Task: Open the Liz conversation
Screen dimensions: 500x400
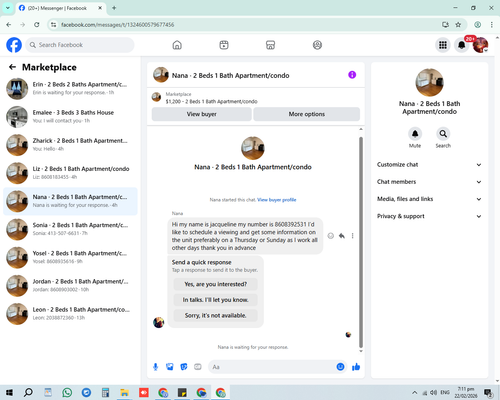Action: tap(70, 173)
